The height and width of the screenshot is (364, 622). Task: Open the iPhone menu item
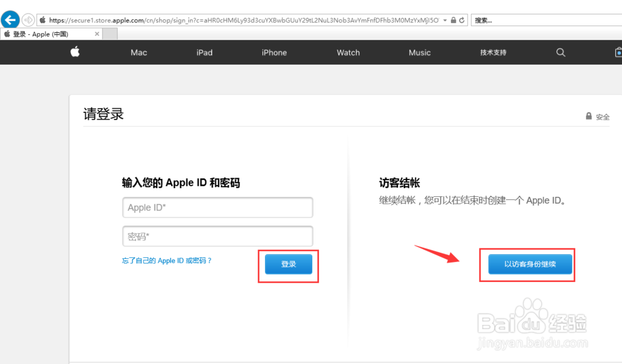pos(274,53)
